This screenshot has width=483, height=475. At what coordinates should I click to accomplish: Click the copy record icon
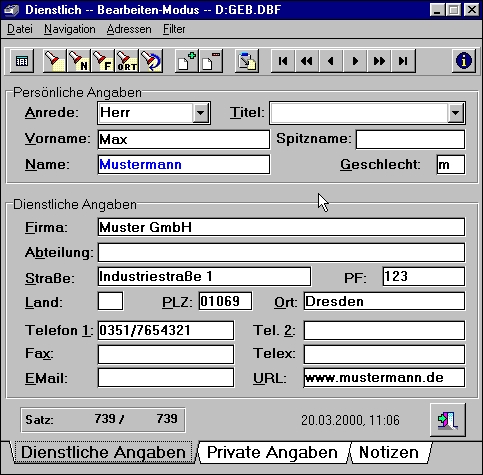pyautogui.click(x=247, y=61)
